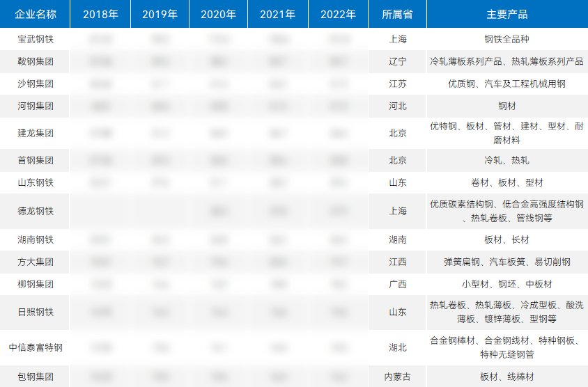Click the 首钢集团 company name cell

tap(35, 160)
